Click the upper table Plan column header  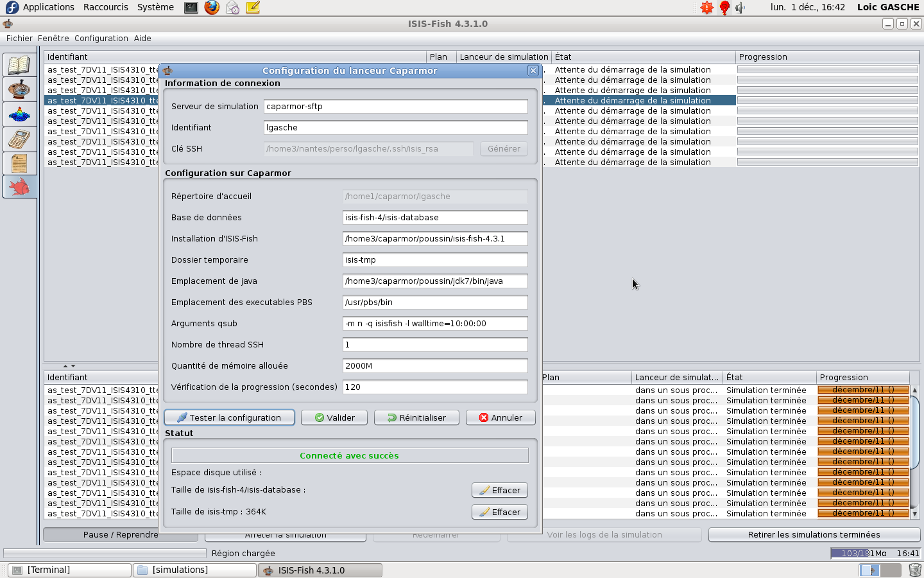click(441, 57)
